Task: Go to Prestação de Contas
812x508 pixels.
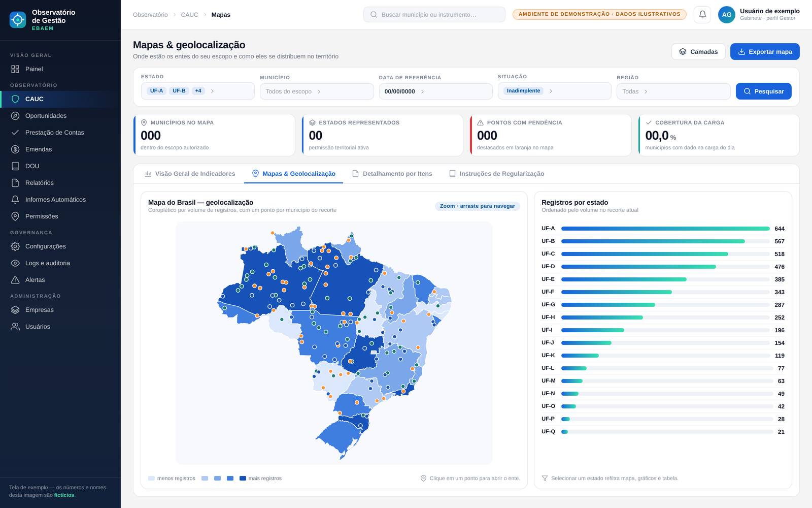Action: (60, 133)
